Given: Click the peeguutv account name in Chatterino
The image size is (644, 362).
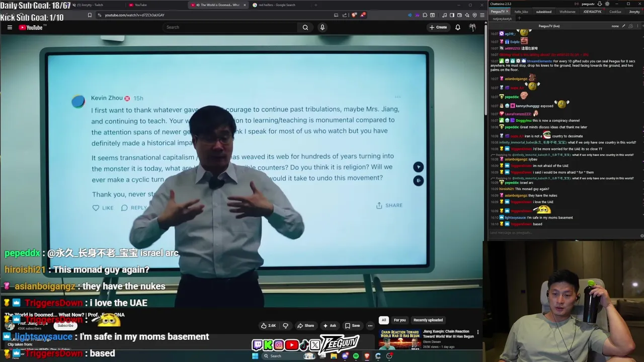Looking at the screenshot, I should click(x=588, y=4).
